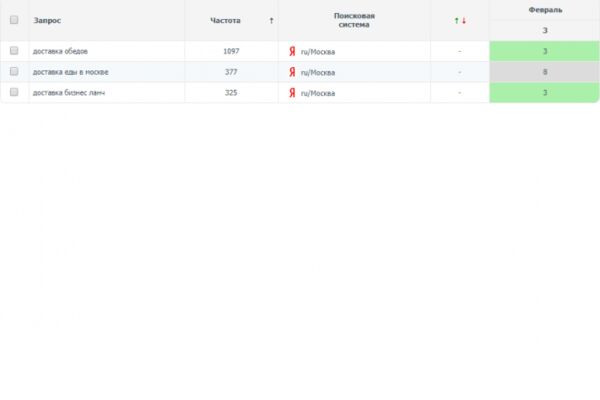Click the date 3 header under Февраль

tap(545, 30)
